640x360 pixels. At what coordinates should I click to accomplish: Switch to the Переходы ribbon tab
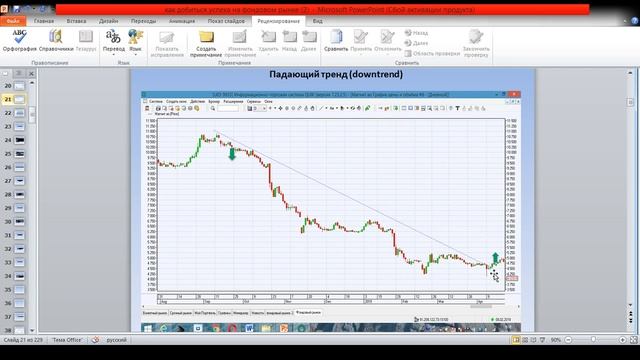click(x=143, y=21)
